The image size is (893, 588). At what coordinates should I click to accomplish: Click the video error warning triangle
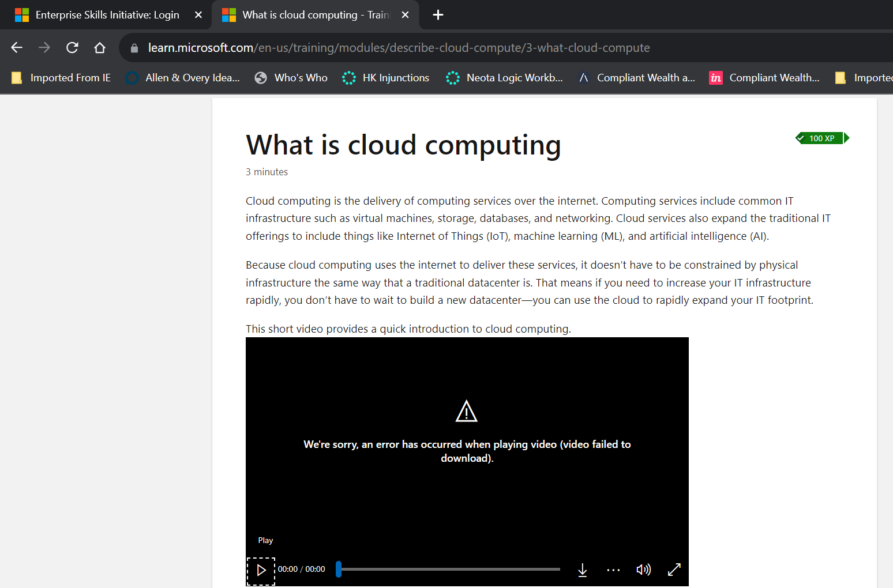[x=466, y=412]
